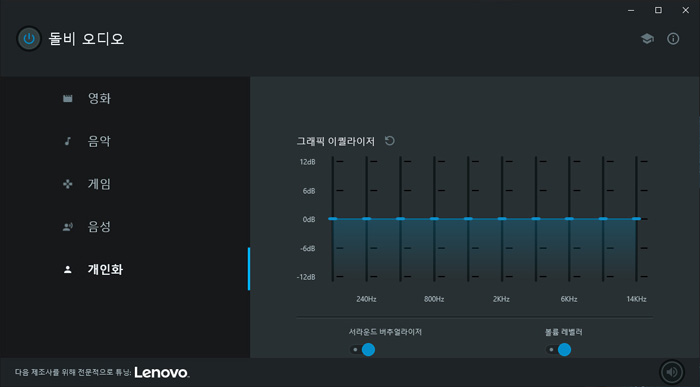This screenshot has width=700, height=387.
Task: Click the 2KHz equalizer band handle
Action: click(502, 219)
